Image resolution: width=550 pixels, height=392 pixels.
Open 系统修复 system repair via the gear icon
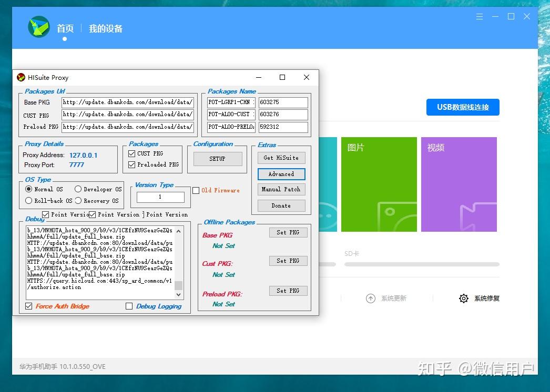pos(463,298)
